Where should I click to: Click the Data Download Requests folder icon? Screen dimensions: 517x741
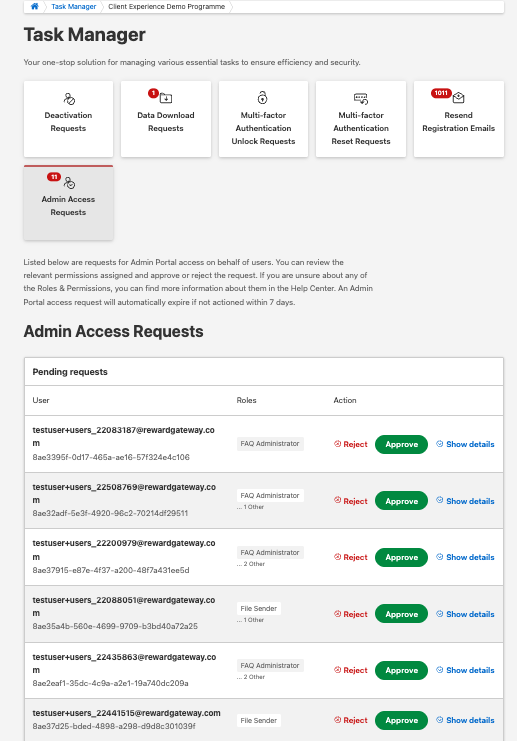pos(166,98)
